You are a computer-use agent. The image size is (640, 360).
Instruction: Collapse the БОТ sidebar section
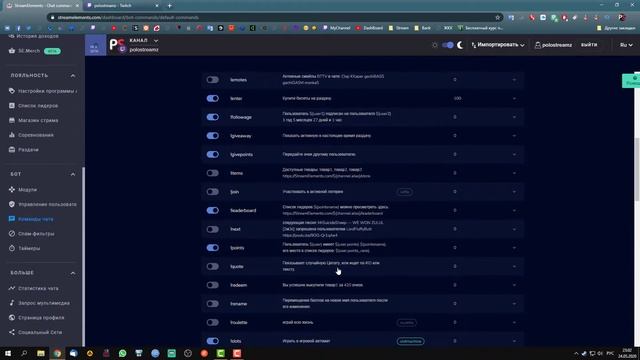click(73, 174)
